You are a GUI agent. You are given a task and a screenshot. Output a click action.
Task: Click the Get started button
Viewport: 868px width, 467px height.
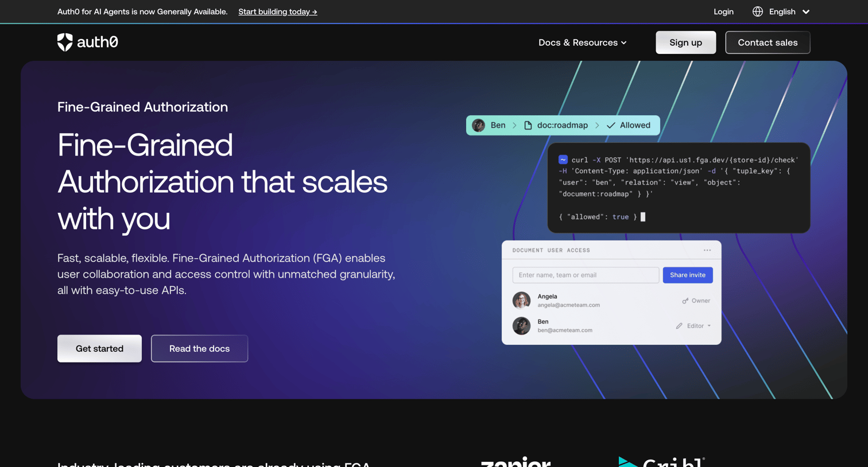click(99, 348)
